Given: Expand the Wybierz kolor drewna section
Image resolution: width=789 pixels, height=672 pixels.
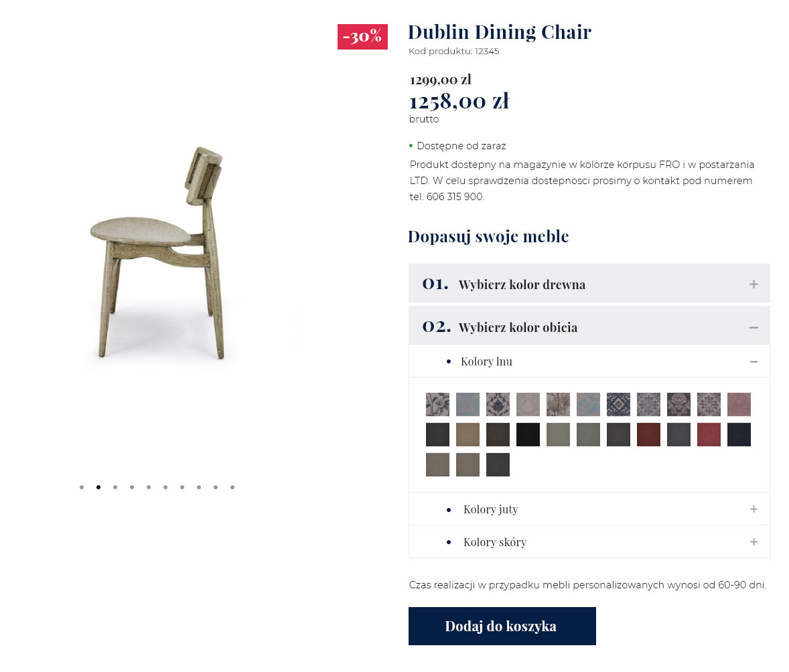Looking at the screenshot, I should [x=754, y=284].
